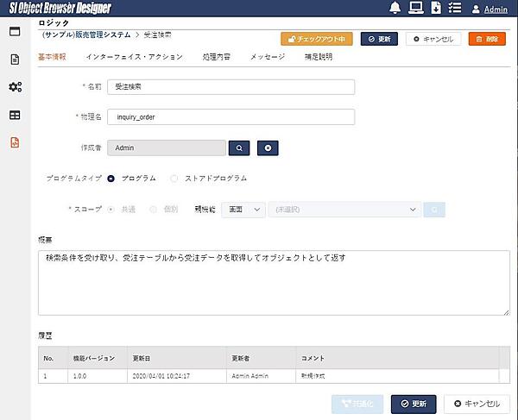Click the search button next to 作成者
Image resolution: width=518 pixels, height=420 pixels.
pos(239,148)
